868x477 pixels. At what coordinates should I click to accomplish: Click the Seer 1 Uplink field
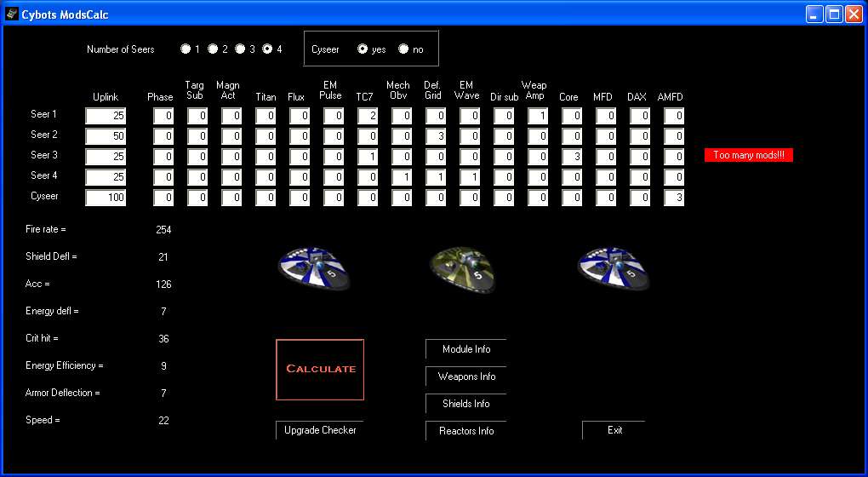(x=106, y=116)
